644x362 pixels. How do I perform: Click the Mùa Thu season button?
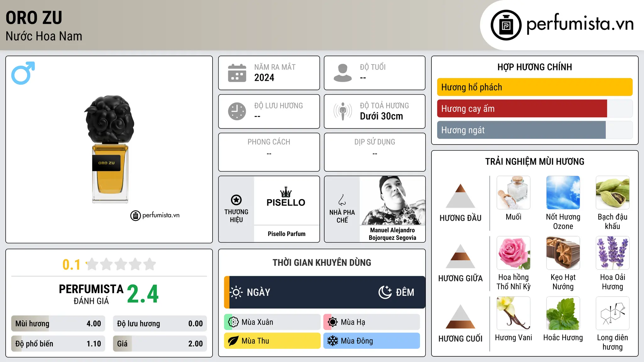[272, 341]
